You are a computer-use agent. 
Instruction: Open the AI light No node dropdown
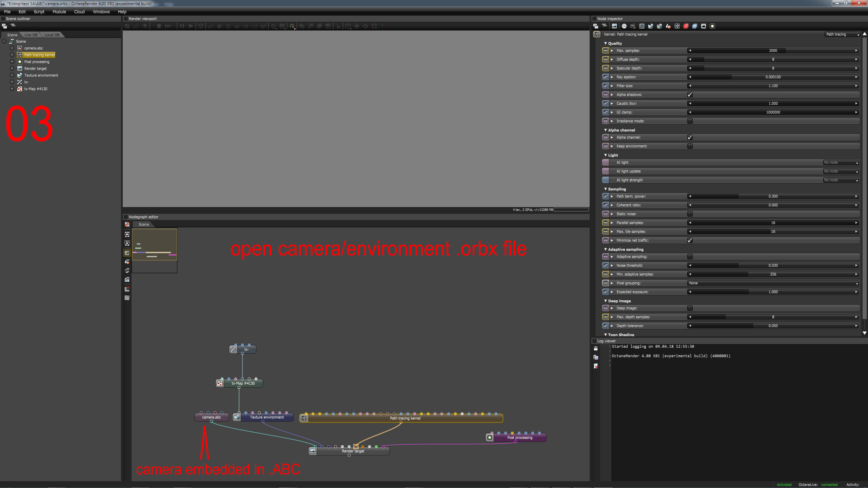click(841, 162)
